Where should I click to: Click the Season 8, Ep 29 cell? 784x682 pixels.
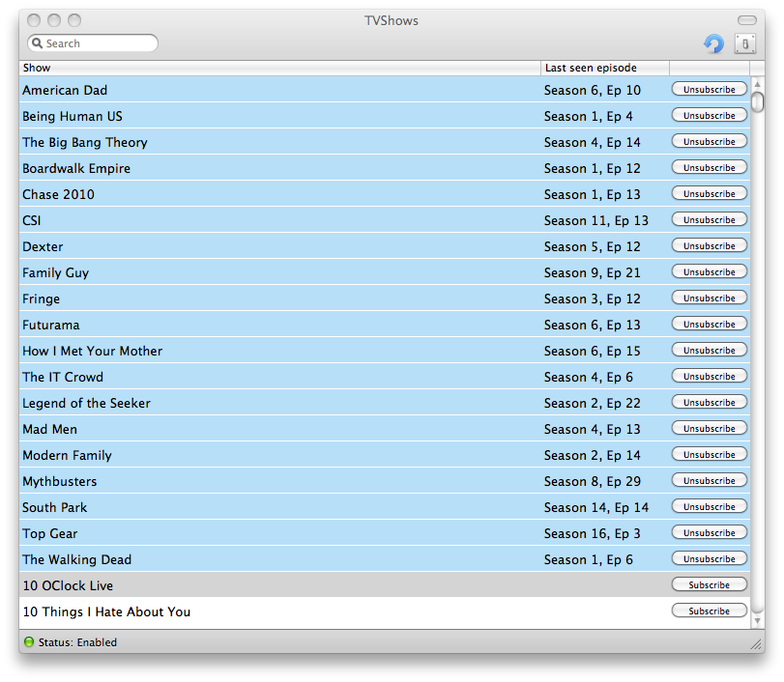click(x=592, y=481)
